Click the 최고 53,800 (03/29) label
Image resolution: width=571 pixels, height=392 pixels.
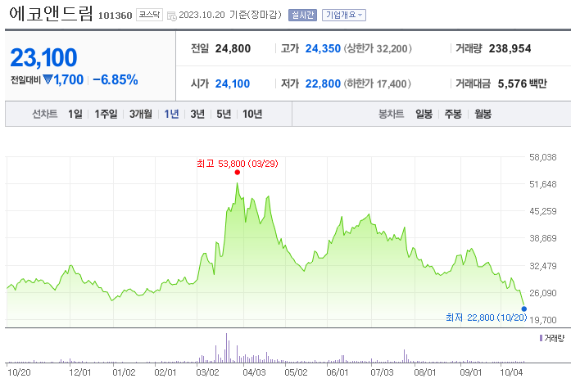(238, 164)
